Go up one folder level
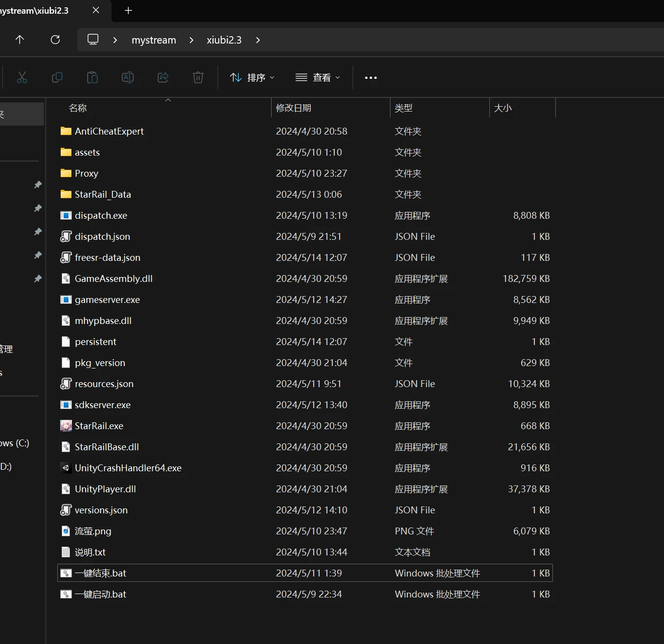 point(20,40)
